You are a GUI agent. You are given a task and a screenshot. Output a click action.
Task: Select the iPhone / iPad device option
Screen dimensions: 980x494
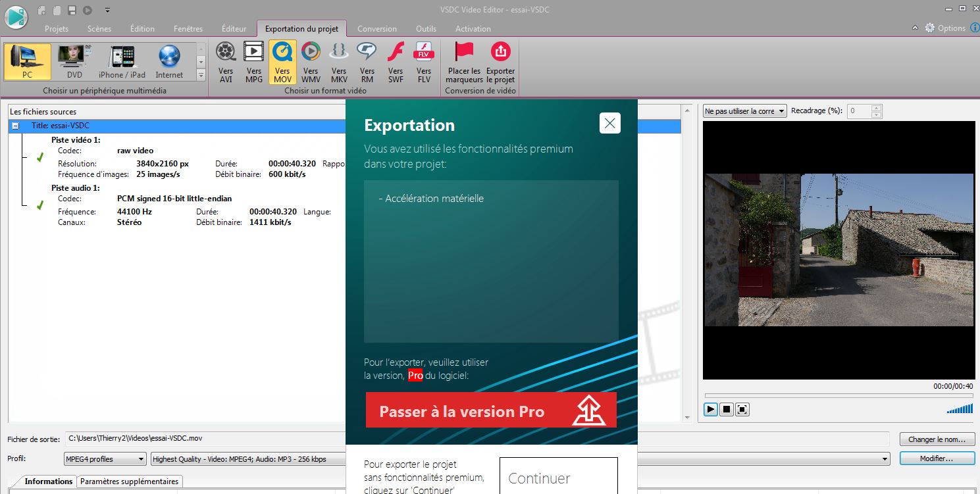(x=122, y=62)
